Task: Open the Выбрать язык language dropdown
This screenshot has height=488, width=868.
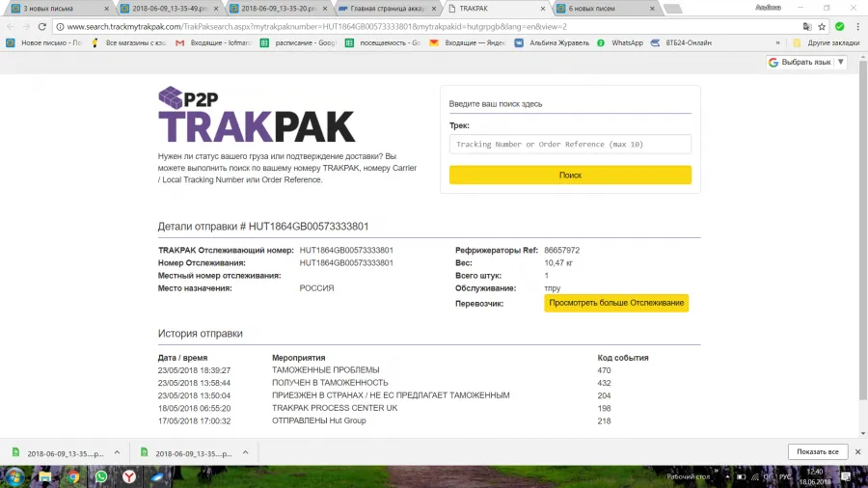Action: [x=806, y=62]
